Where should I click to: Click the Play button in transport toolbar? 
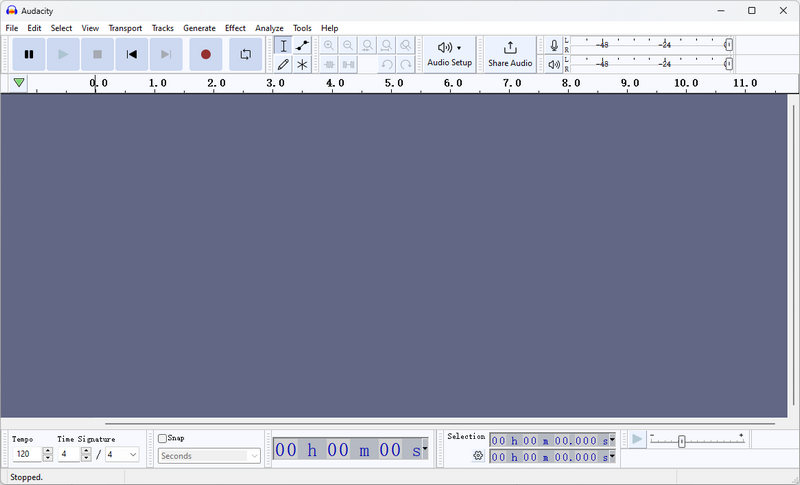pos(63,54)
